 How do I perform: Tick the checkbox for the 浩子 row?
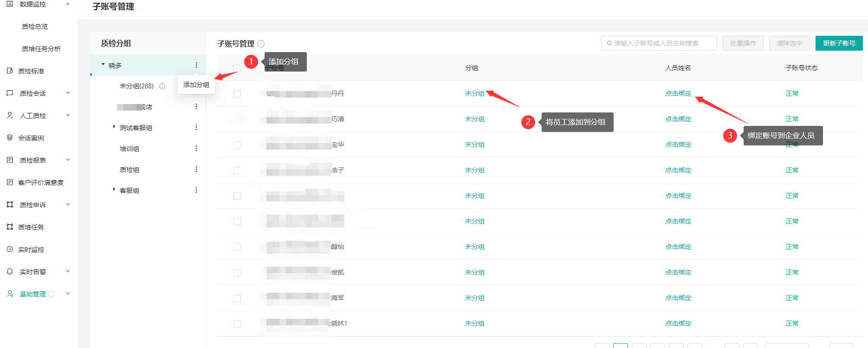[237, 171]
